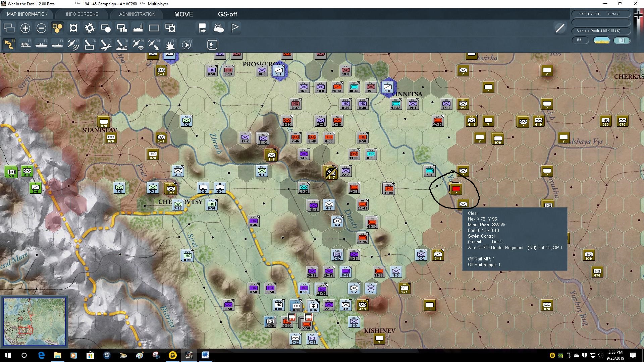
Task: Click the cogwheel gear toolbar icon
Action: (90, 28)
